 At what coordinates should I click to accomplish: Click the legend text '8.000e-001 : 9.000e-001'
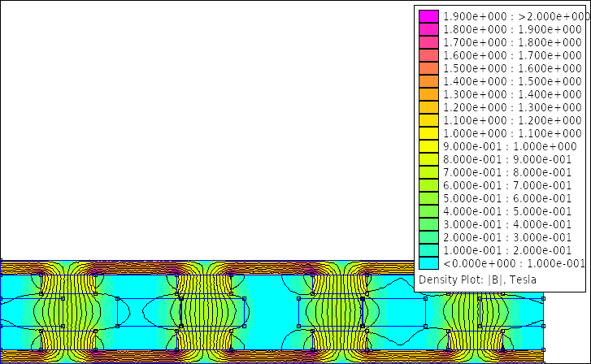click(507, 159)
